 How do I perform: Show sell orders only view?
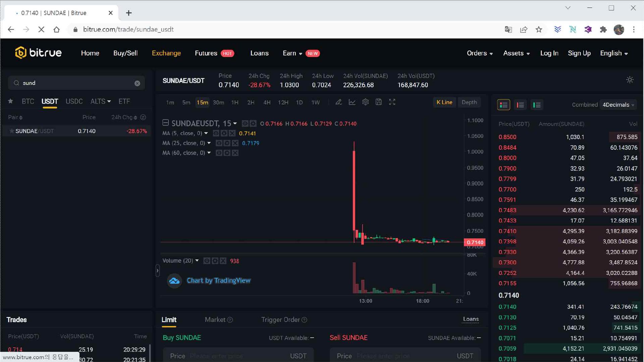click(x=520, y=105)
